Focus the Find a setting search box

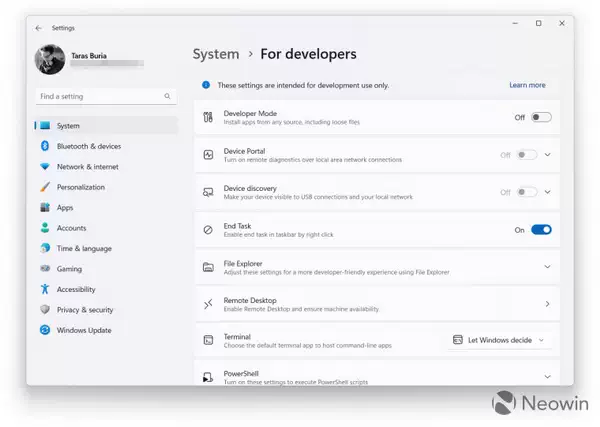[x=106, y=96]
